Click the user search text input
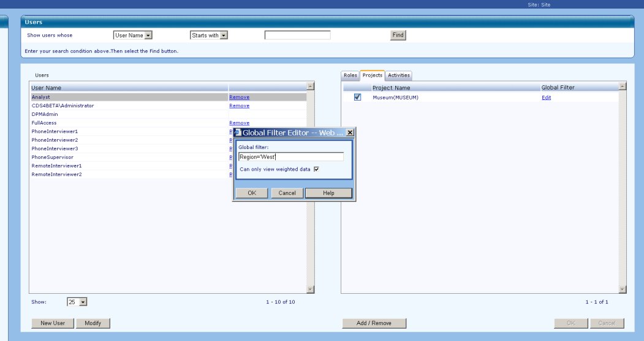This screenshot has height=341, width=644. (x=297, y=36)
